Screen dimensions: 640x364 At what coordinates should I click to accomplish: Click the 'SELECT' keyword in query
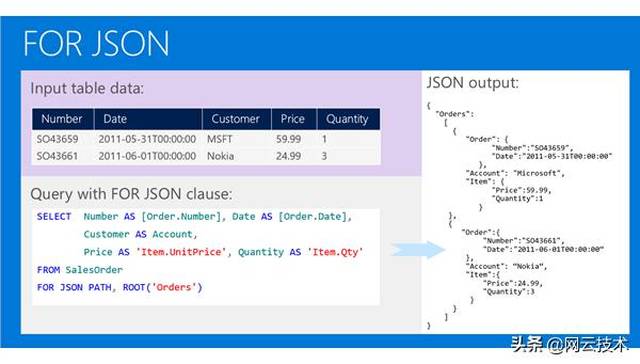(x=54, y=216)
